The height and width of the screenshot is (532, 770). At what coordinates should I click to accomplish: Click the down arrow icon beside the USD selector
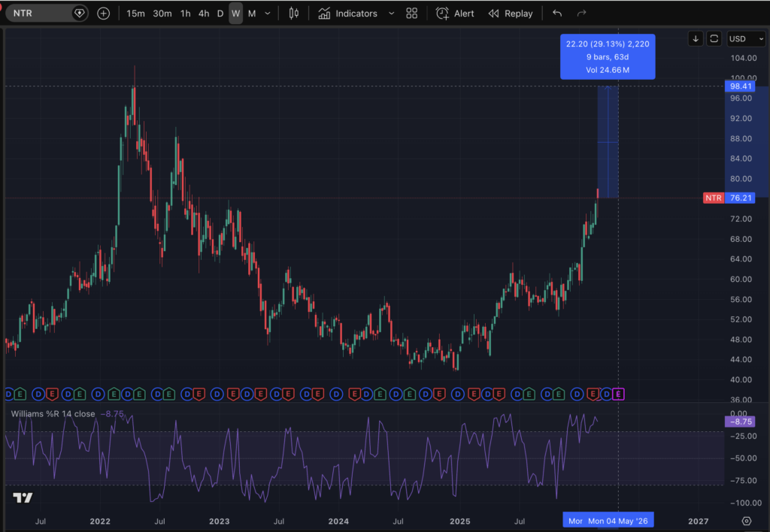[696, 38]
